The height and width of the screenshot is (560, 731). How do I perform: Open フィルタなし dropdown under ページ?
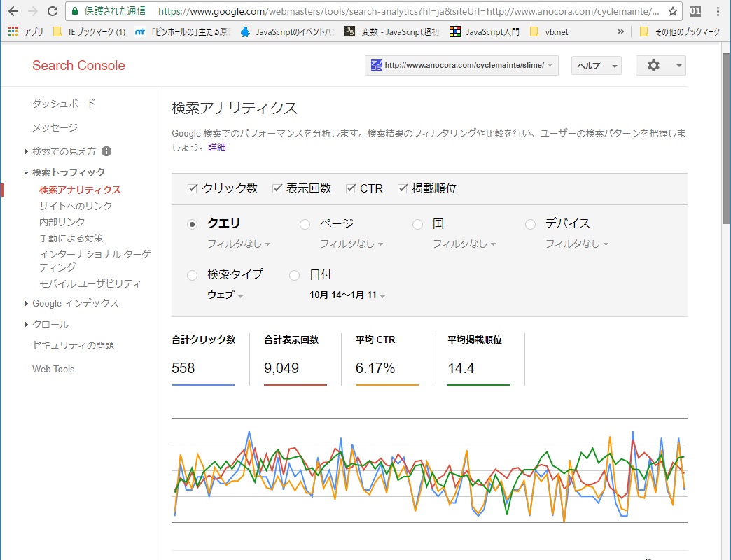[x=351, y=244]
